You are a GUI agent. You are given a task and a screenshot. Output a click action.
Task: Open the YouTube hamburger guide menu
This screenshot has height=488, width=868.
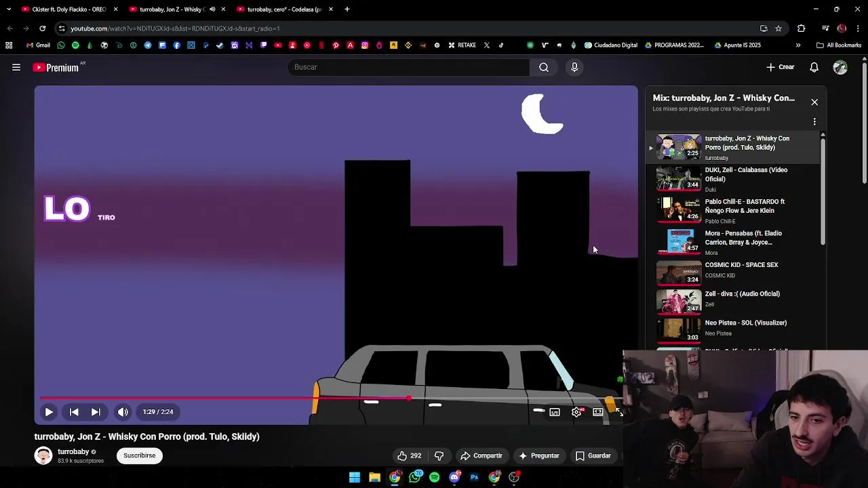tap(16, 67)
